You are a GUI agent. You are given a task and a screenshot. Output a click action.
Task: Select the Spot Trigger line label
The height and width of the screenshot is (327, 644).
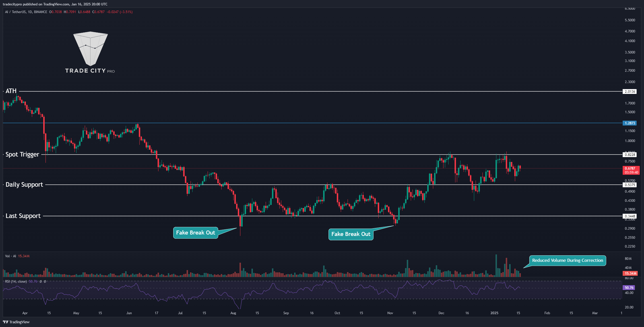point(22,155)
